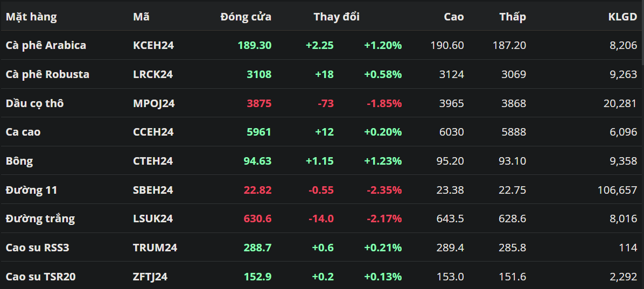
Task: Select the MPOJ24 contract code
Action: 154,103
